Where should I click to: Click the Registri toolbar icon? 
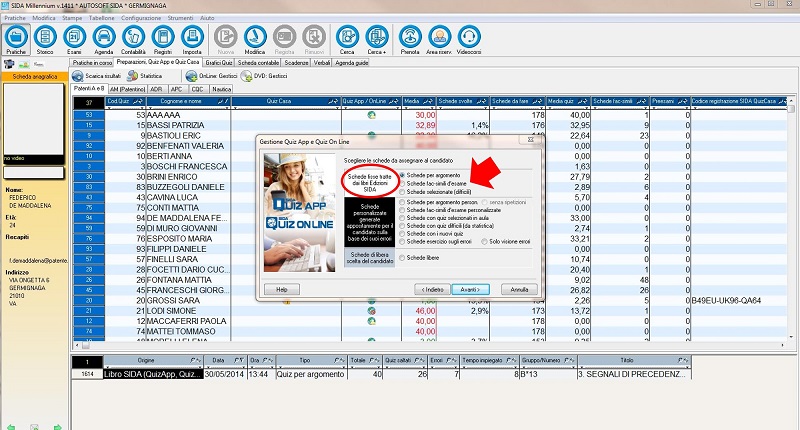pyautogui.click(x=163, y=39)
